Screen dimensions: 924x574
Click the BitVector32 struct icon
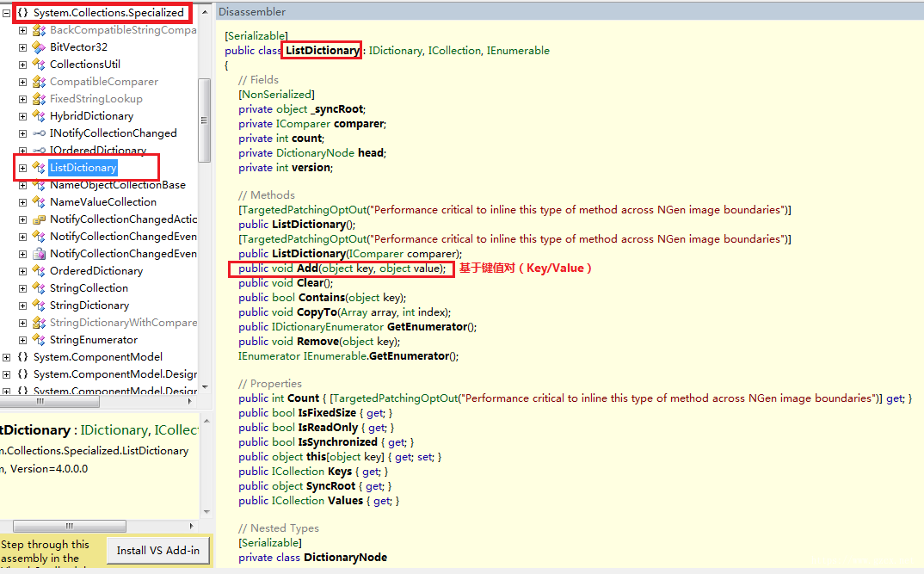pyautogui.click(x=39, y=47)
